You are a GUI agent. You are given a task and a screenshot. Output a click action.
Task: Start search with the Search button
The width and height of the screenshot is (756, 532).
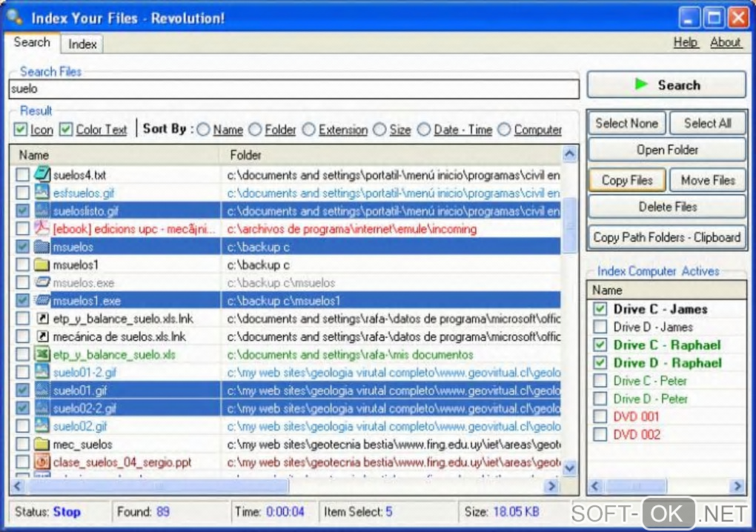(x=666, y=84)
